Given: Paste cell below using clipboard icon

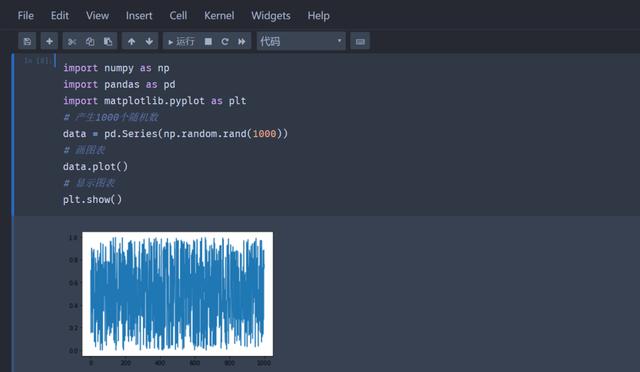Looking at the screenshot, I should coord(108,41).
